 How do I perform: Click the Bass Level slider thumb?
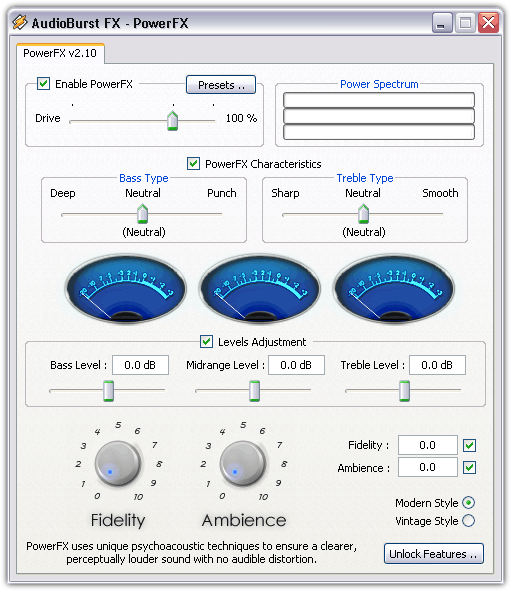[x=109, y=391]
